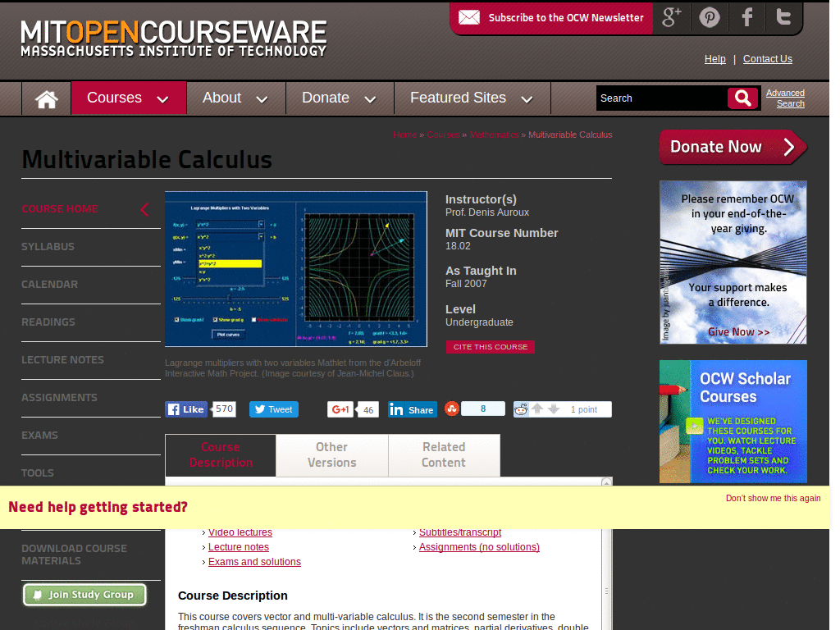Open the Featured Sites dropdown
The height and width of the screenshot is (630, 840).
[x=472, y=98]
